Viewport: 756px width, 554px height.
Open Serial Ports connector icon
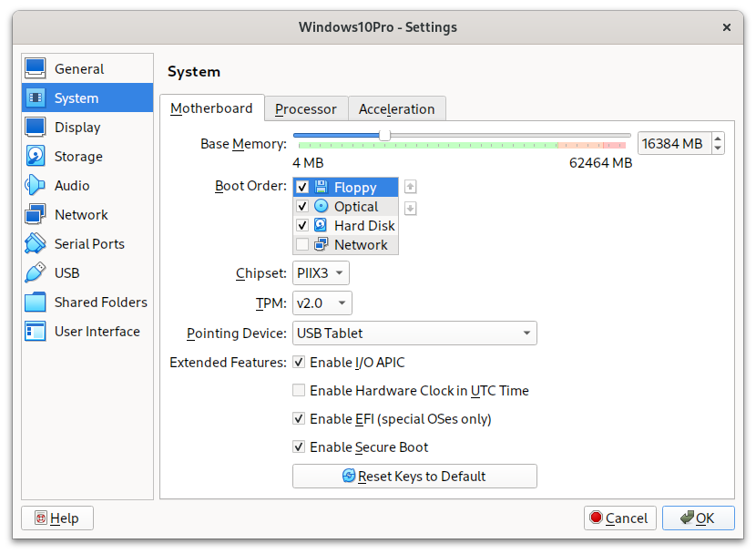(36, 243)
